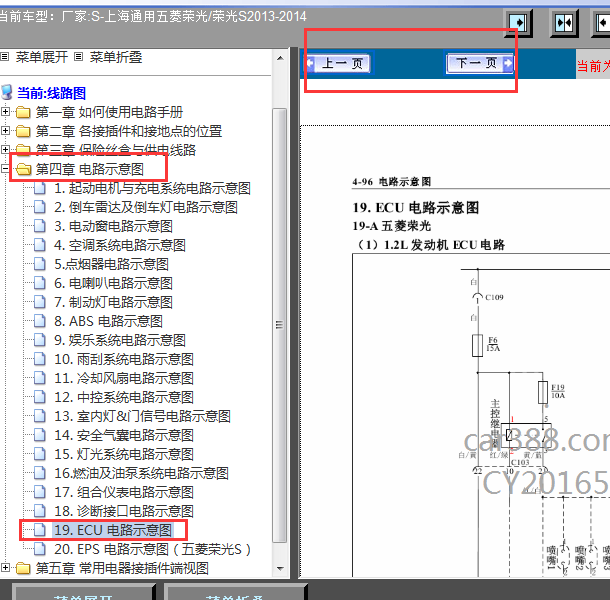This screenshot has height=600, width=610.
Task: Click page icon beside 19. ECU 电路示意图
Action: pyautogui.click(x=40, y=530)
